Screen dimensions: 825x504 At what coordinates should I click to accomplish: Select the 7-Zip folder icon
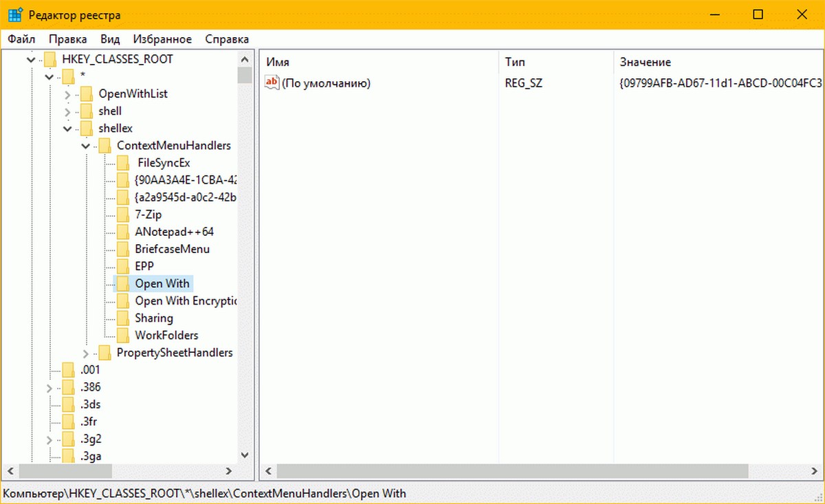coord(122,215)
